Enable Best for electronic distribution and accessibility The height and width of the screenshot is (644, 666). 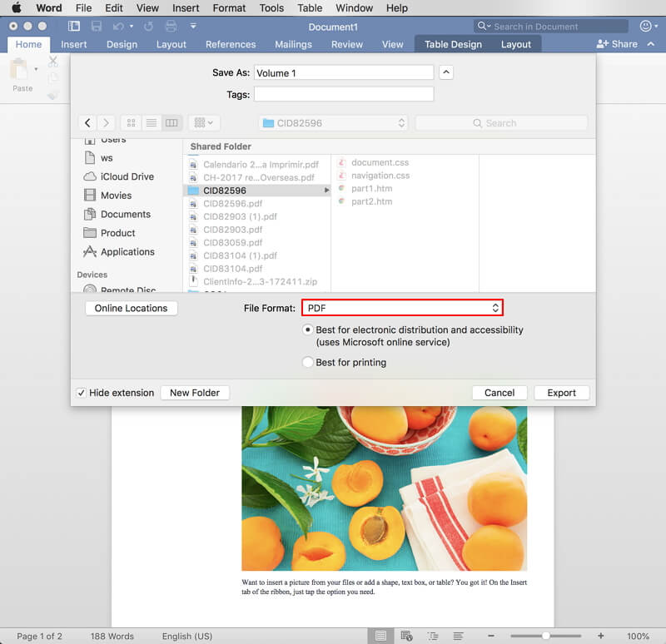coord(307,329)
